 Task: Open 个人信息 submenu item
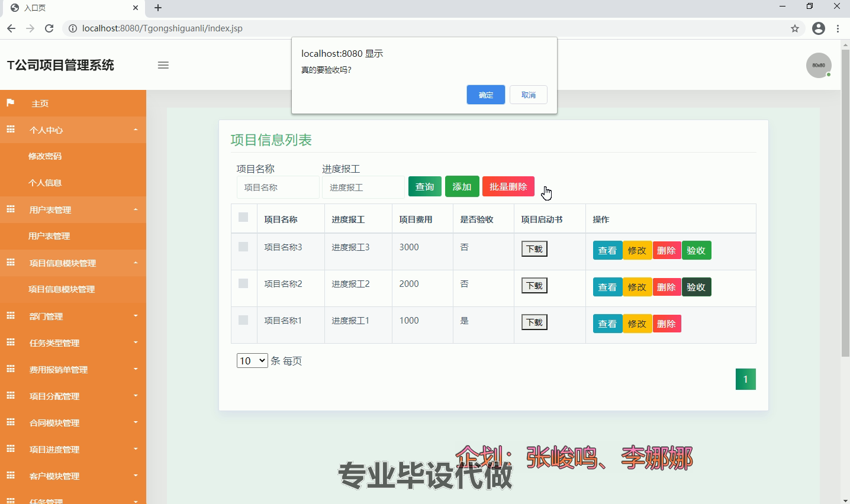coord(73,183)
